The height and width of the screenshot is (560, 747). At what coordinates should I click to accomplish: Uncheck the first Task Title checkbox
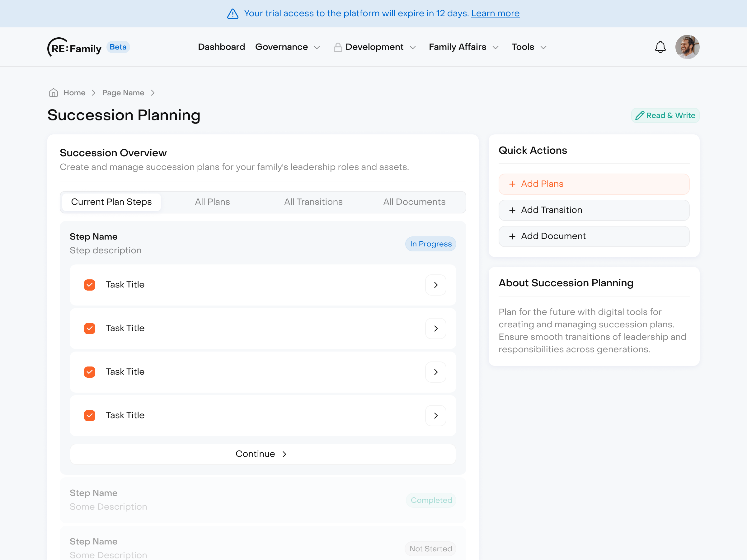tap(90, 285)
